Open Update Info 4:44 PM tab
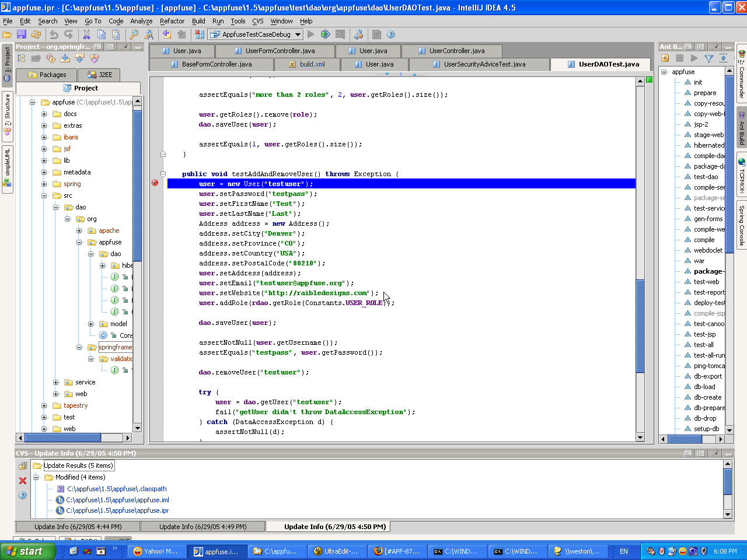 click(78, 527)
